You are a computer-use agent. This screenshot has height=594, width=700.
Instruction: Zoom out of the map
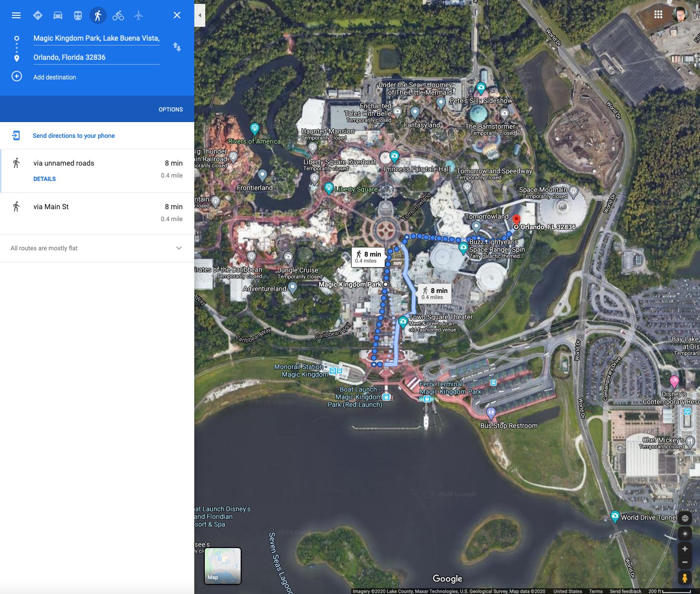[685, 562]
